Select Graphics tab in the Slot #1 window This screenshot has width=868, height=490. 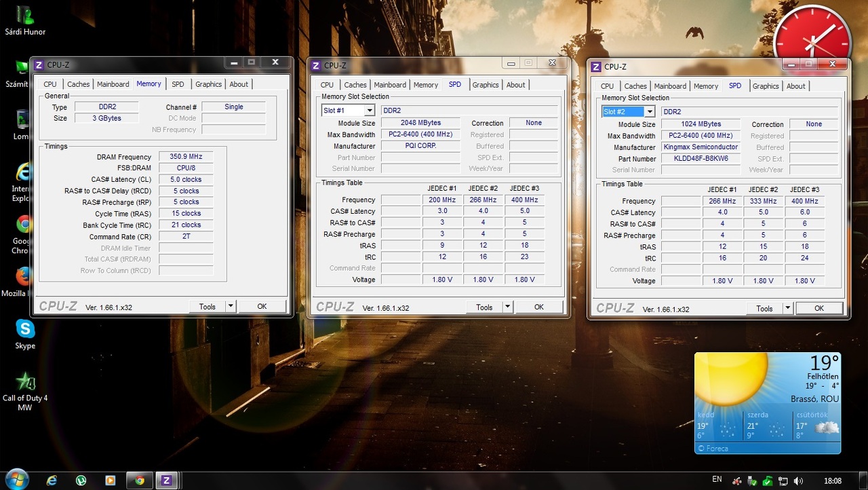pos(486,85)
